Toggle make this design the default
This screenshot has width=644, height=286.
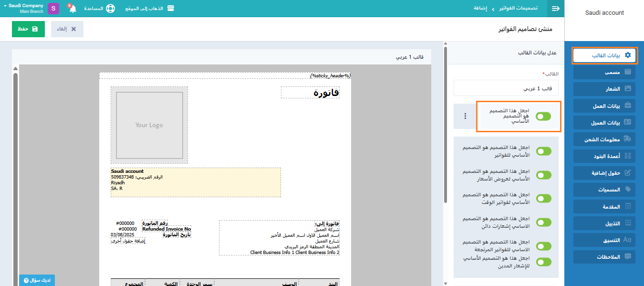[543, 116]
